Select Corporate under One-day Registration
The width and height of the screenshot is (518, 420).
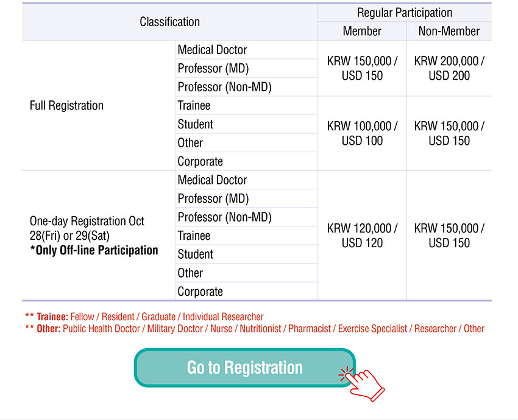(x=200, y=292)
